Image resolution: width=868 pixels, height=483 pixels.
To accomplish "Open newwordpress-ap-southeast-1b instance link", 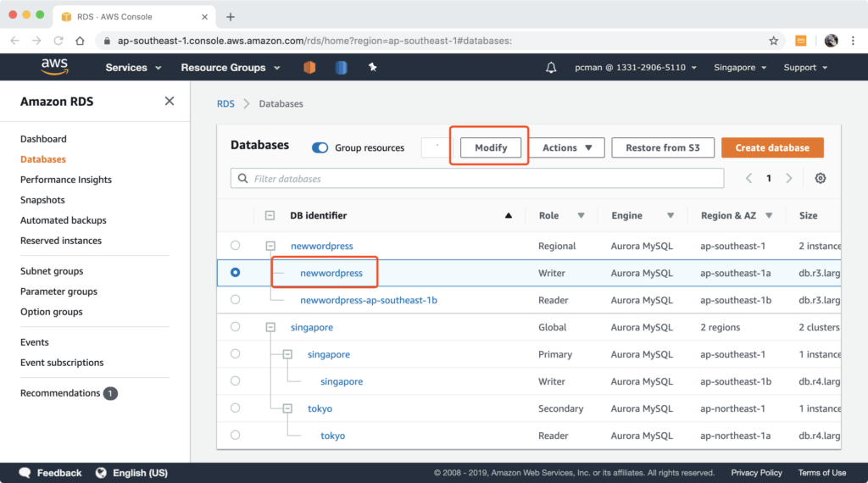I will tap(369, 300).
